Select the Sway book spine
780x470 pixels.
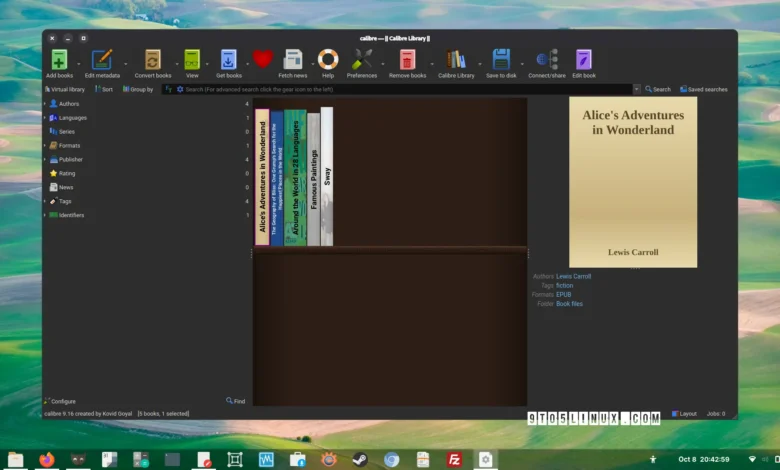tap(327, 176)
